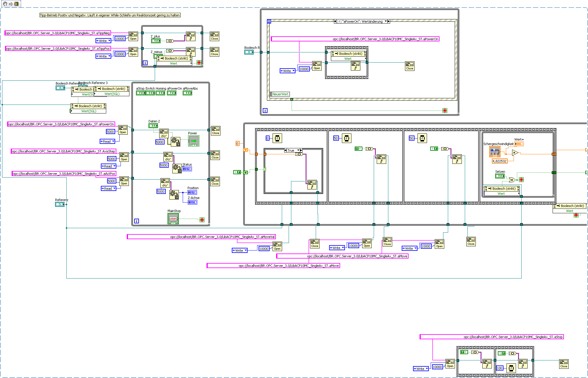Click the DS Open node for aStop

coord(450,364)
